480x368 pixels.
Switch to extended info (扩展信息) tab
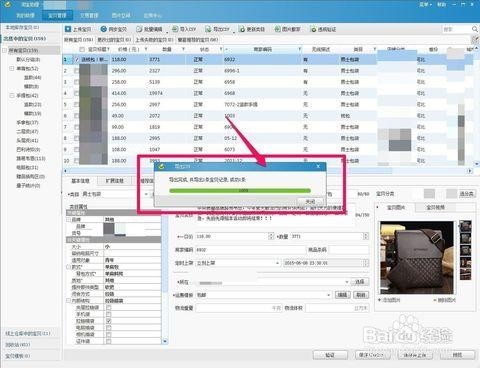tap(114, 181)
